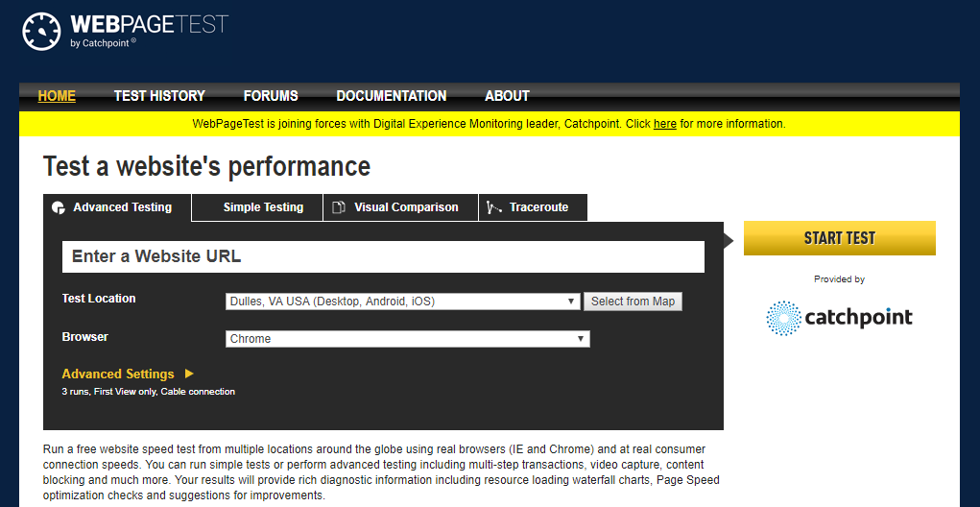Go to the HOME menu item

click(57, 96)
